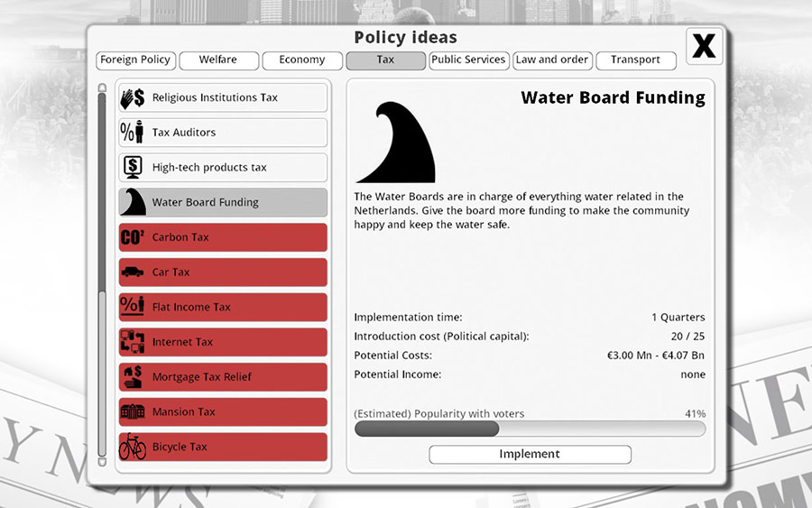This screenshot has width=812, height=508.
Task: Click the 'Potential Costs:' label
Action: coord(392,356)
